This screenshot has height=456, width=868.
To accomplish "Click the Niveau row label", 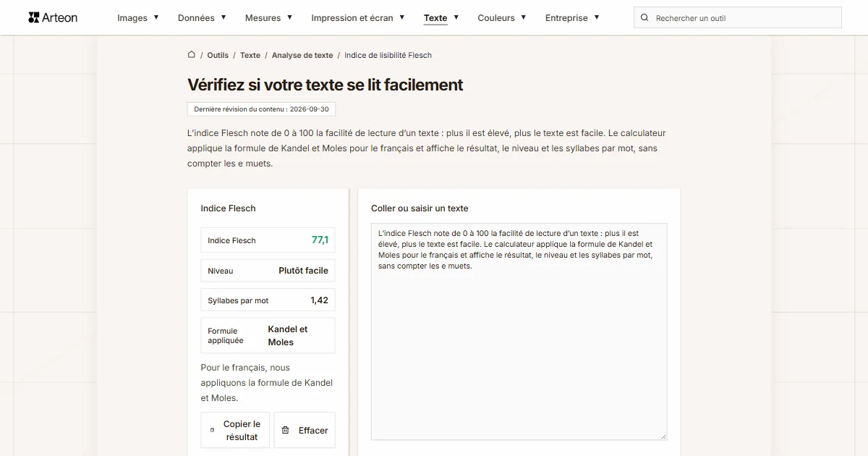I will (x=221, y=271).
